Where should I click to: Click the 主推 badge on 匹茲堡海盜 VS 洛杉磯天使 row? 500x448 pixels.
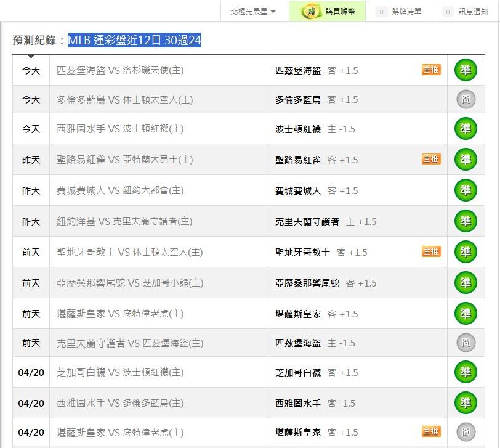(x=431, y=70)
